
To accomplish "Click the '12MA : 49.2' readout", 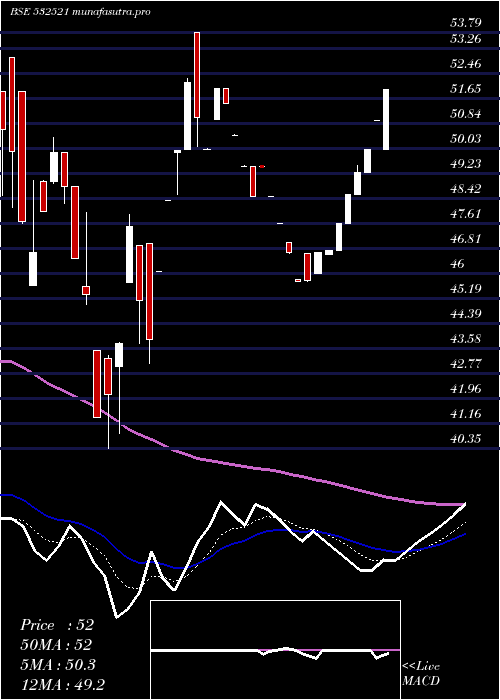I will [62, 684].
